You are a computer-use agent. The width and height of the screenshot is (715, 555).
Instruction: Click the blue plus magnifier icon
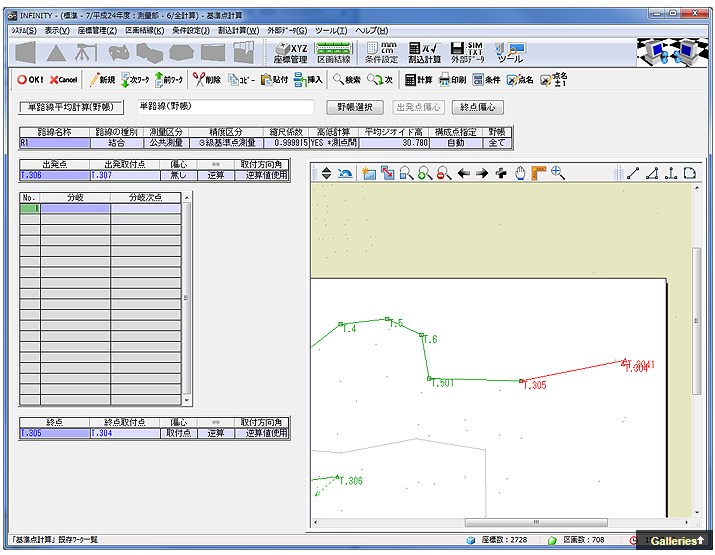pos(558,173)
